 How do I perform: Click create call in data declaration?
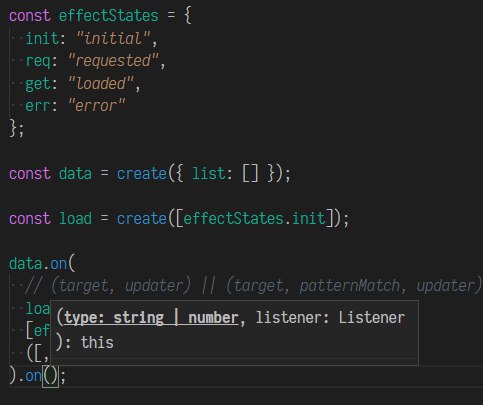point(142,174)
